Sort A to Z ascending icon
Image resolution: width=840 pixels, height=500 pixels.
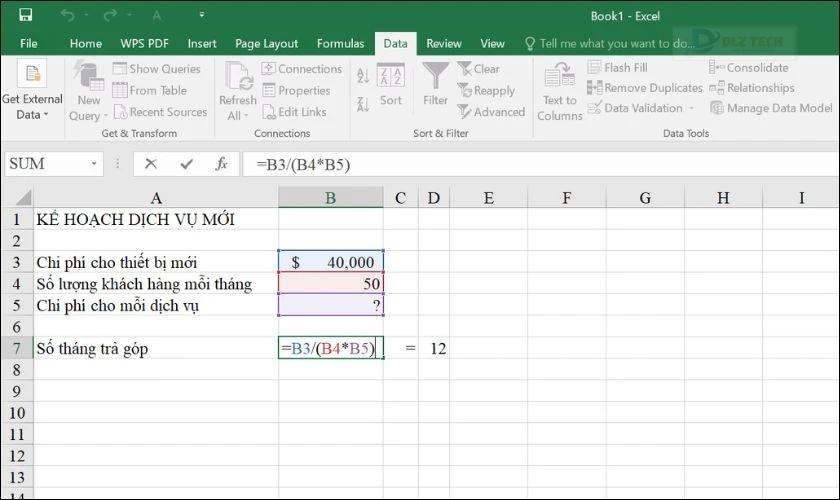pyautogui.click(x=363, y=75)
